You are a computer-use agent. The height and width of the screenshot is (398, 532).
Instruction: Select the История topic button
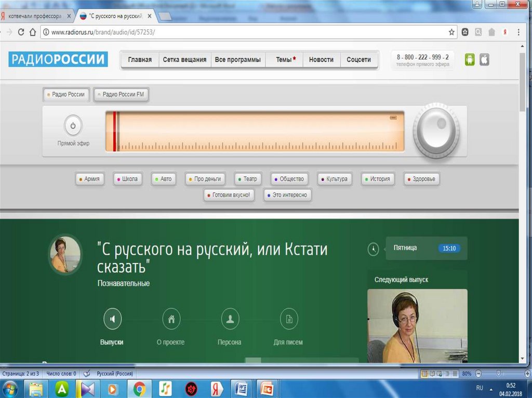pos(378,179)
